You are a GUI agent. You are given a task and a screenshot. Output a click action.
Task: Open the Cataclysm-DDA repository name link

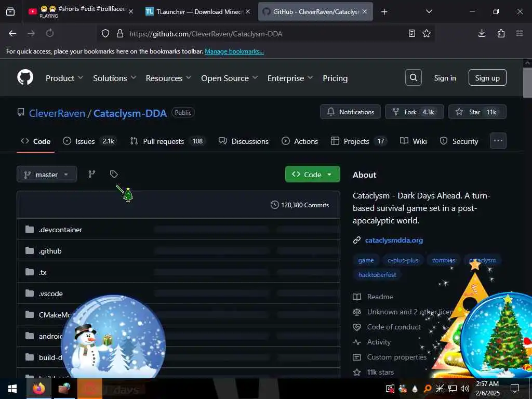coord(130,113)
